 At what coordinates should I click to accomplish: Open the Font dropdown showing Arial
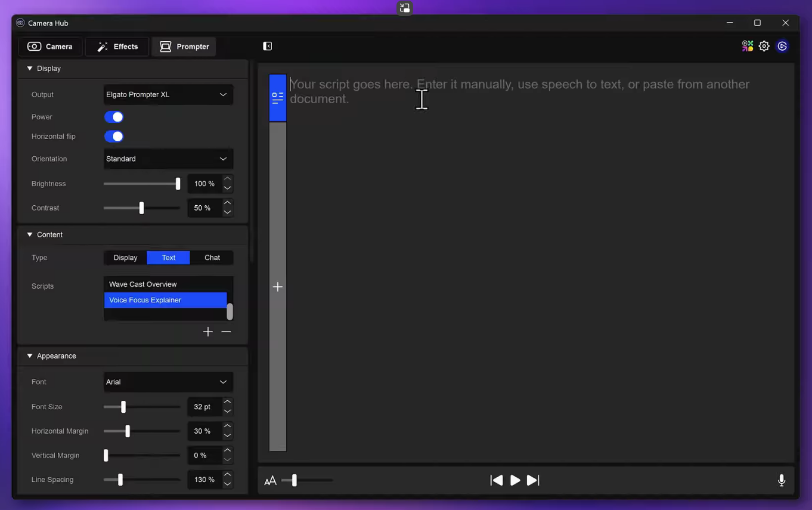point(168,382)
